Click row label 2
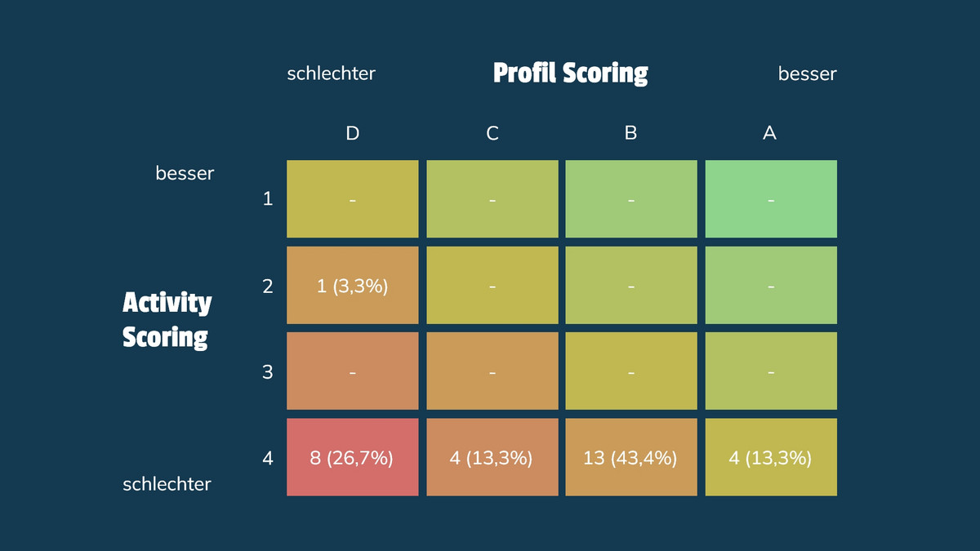 pos(268,286)
